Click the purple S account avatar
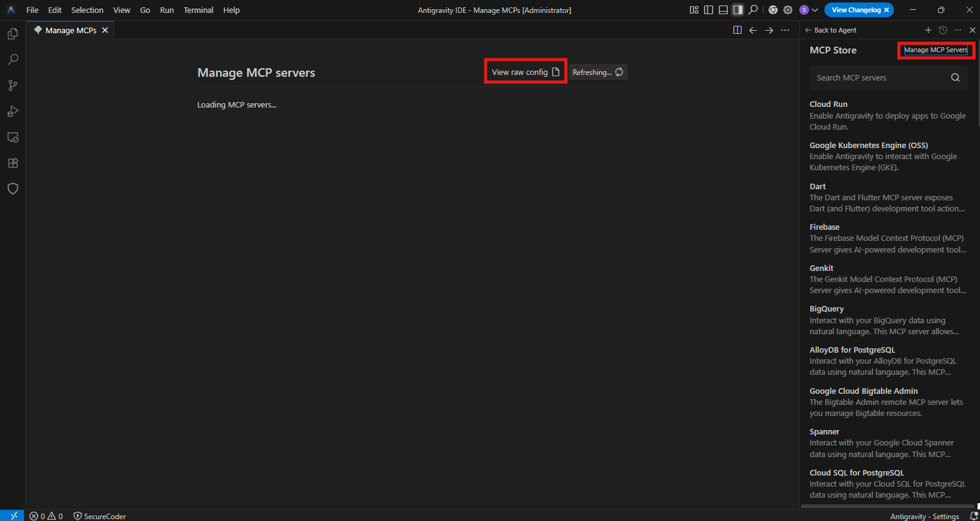This screenshot has height=521, width=980. tap(804, 10)
